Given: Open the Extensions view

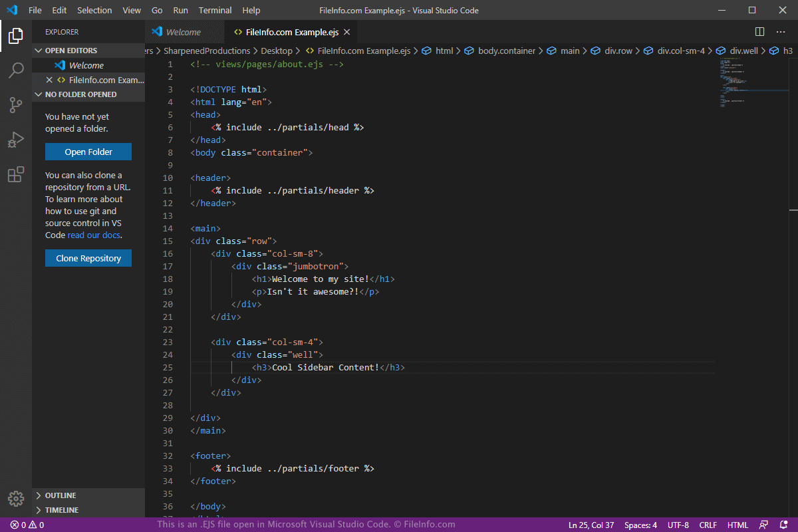Looking at the screenshot, I should coord(16,174).
